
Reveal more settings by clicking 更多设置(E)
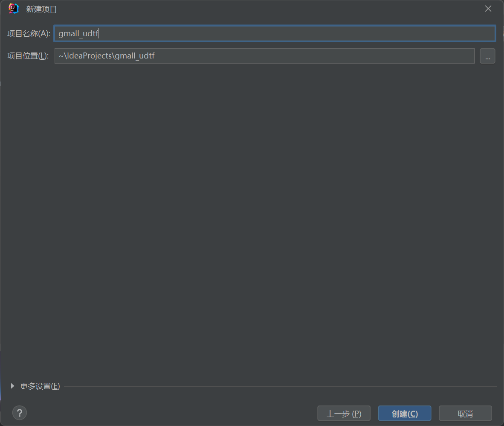pos(39,386)
